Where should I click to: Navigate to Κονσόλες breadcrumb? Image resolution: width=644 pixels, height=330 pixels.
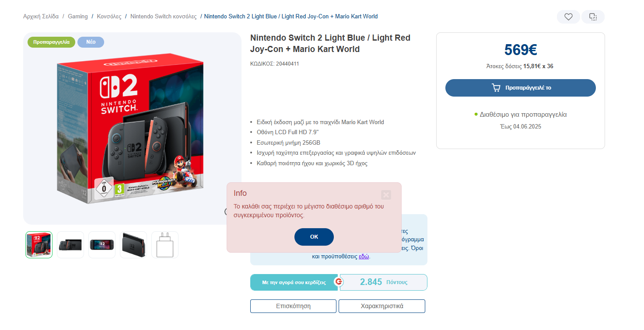pos(109,17)
